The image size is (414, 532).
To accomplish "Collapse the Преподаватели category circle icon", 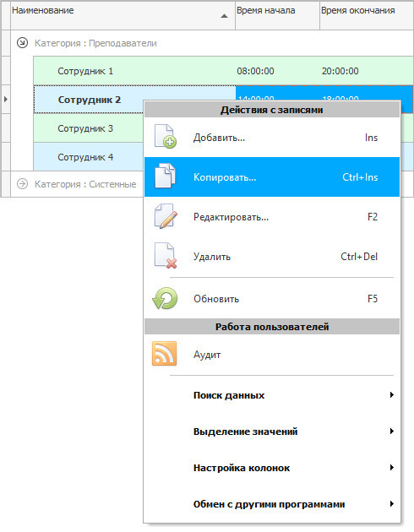I will coord(23,43).
